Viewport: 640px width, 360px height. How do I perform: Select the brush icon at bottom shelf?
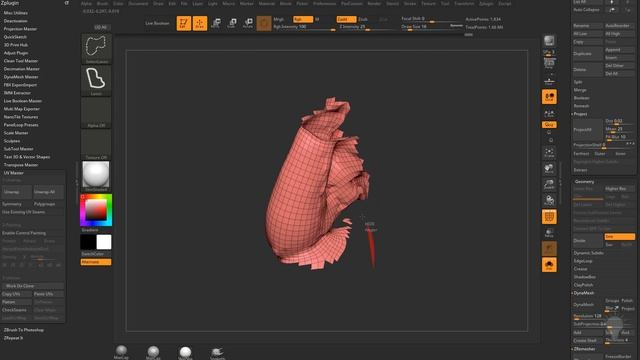(x=217, y=353)
